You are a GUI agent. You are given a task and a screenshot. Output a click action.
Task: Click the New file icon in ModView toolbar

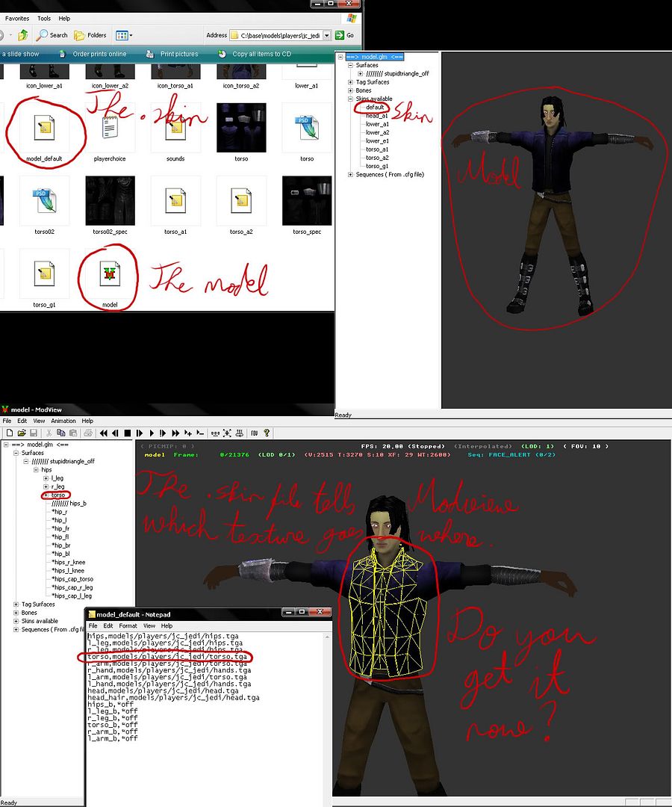pyautogui.click(x=9, y=433)
